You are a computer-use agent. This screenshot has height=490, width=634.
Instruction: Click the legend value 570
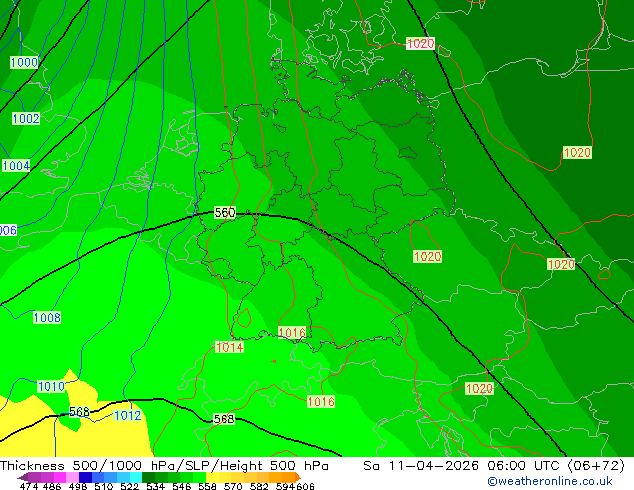(233, 486)
